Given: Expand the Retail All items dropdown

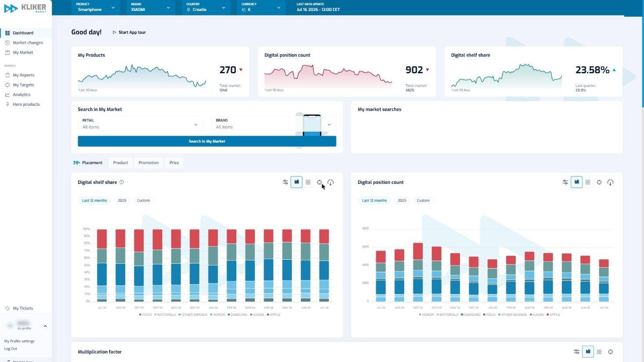Looking at the screenshot, I should [x=140, y=124].
